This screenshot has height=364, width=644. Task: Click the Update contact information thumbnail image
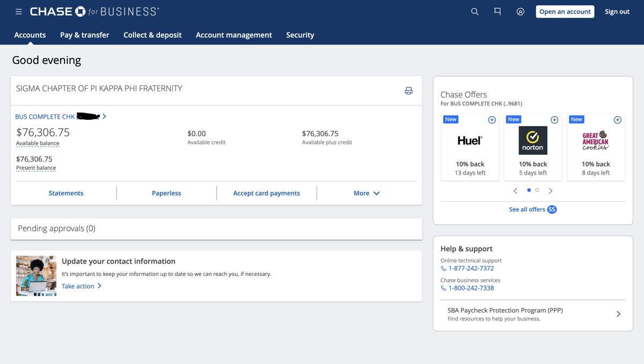pos(36,276)
